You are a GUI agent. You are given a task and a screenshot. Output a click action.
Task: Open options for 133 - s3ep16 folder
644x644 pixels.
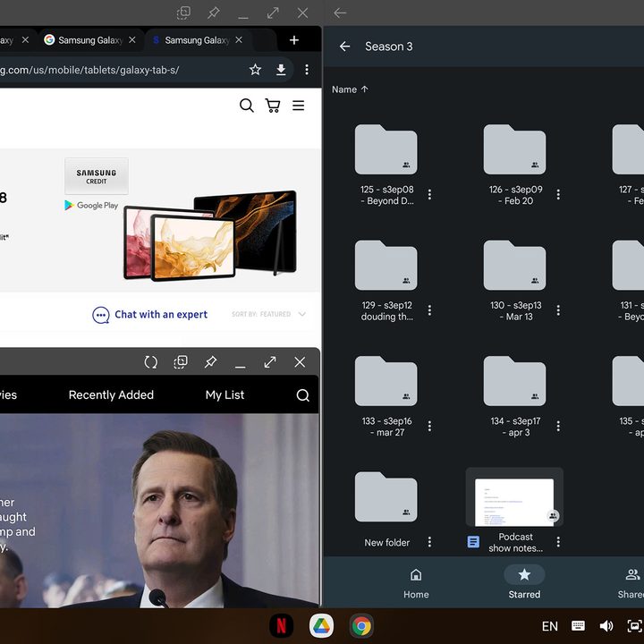pos(429,427)
